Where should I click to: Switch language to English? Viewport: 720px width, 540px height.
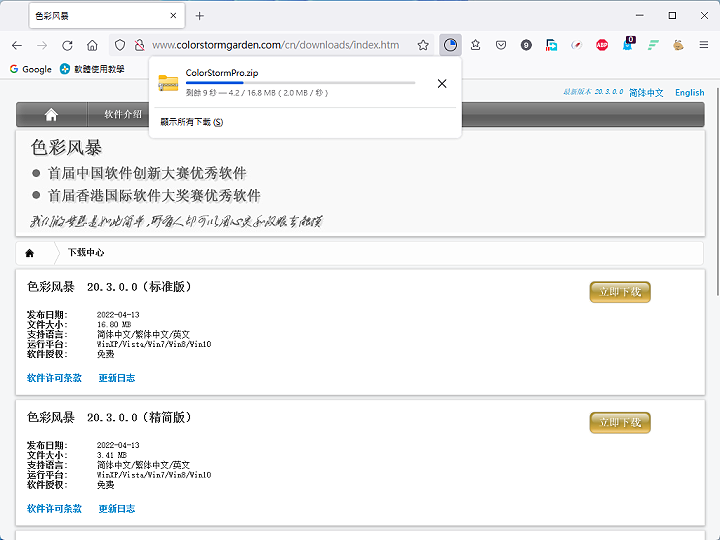[x=689, y=93]
